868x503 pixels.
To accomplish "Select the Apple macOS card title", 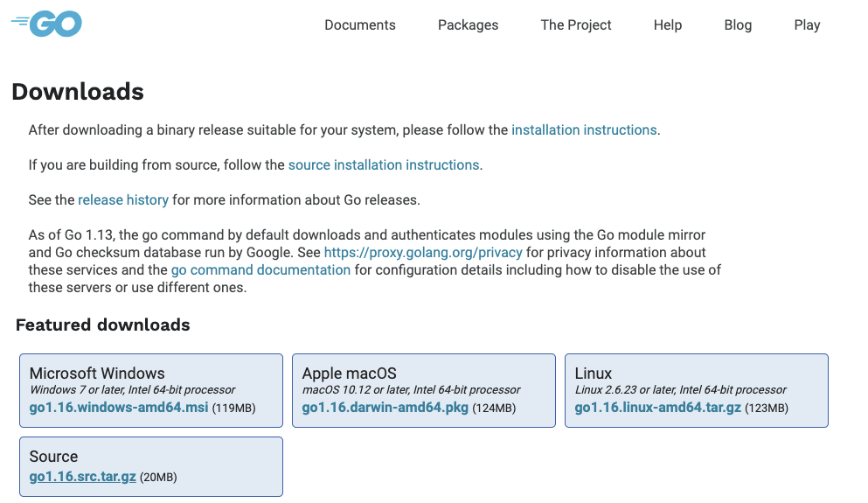I will click(x=350, y=373).
